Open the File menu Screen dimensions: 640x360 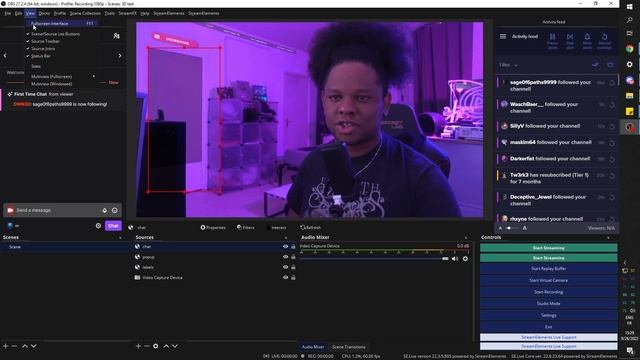click(8, 13)
